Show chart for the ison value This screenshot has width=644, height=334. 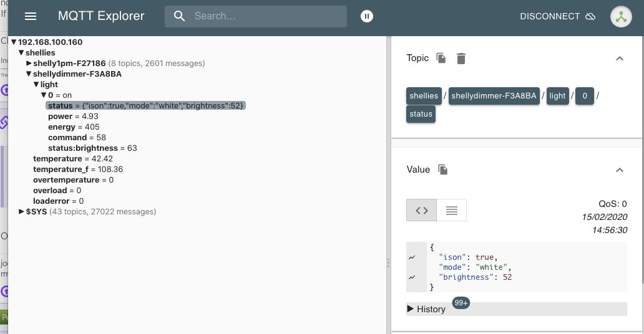click(412, 257)
